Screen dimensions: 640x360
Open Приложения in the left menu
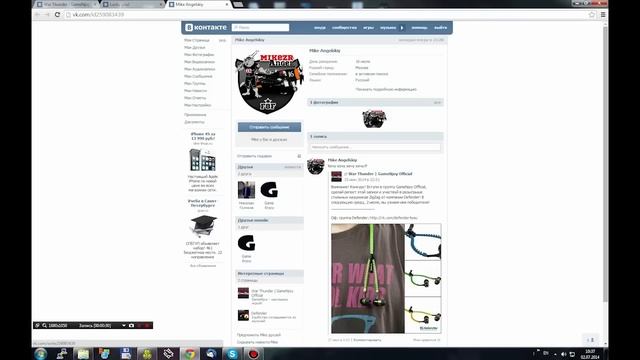tap(195, 115)
